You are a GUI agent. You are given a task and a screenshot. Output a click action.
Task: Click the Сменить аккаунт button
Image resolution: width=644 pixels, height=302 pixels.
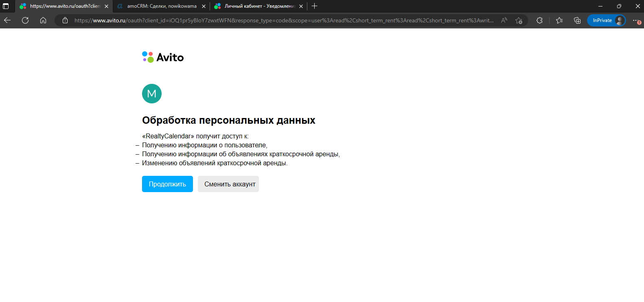(228, 184)
